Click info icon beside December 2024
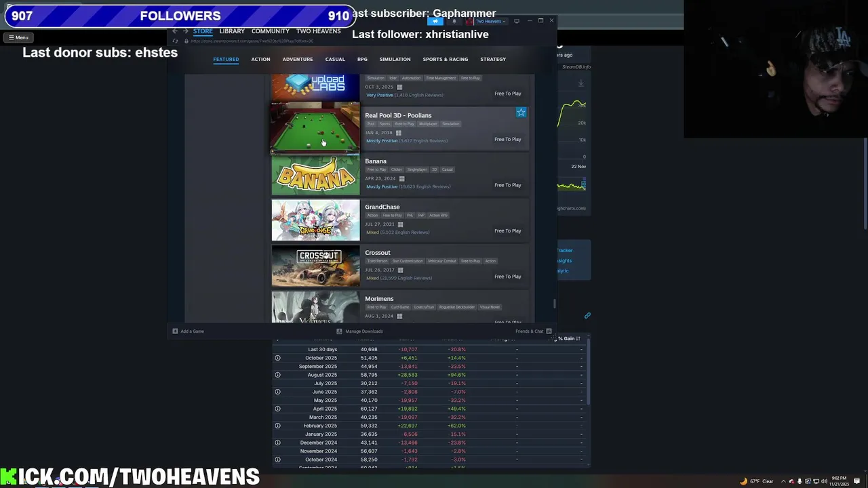Screen dimensions: 868x488 click(x=277, y=443)
